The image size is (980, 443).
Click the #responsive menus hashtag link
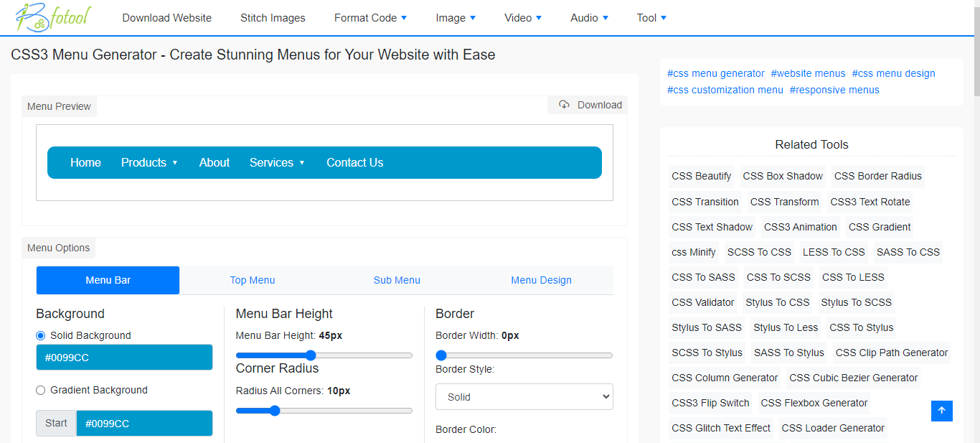[834, 90]
